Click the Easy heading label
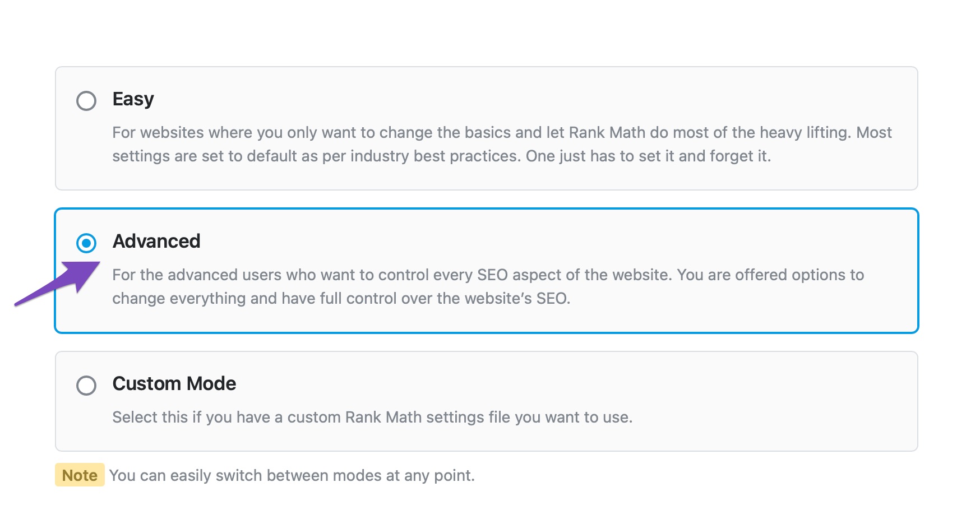This screenshot has width=980, height=510. click(133, 99)
